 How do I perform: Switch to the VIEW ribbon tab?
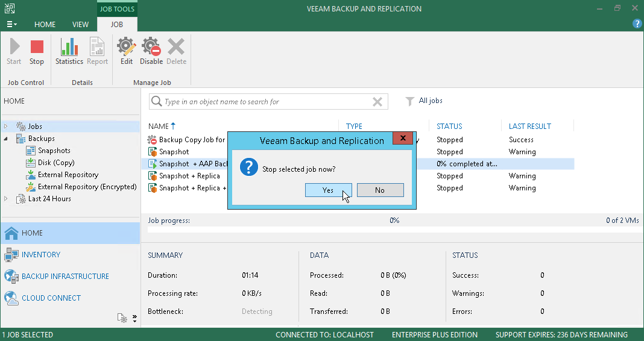[81, 24]
